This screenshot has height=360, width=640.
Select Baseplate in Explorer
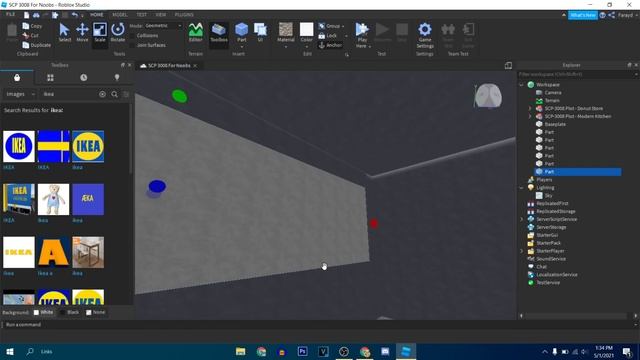[555, 124]
